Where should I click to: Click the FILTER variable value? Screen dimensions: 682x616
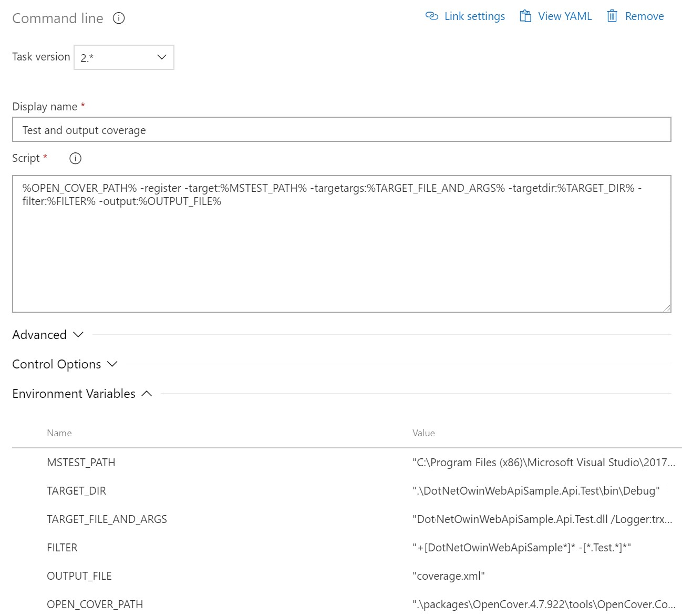click(x=522, y=548)
